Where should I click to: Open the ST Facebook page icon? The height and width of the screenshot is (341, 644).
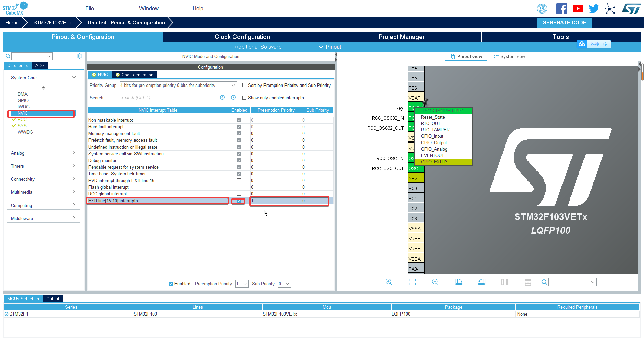pos(562,9)
